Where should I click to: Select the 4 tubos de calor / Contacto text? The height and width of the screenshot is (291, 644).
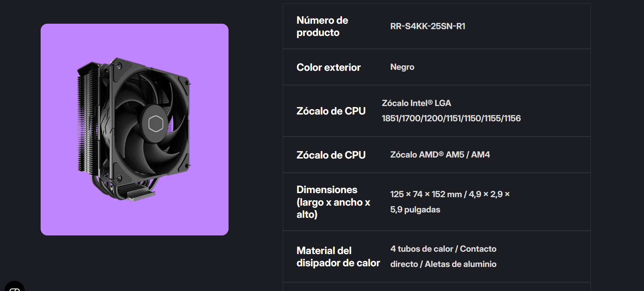443,249
